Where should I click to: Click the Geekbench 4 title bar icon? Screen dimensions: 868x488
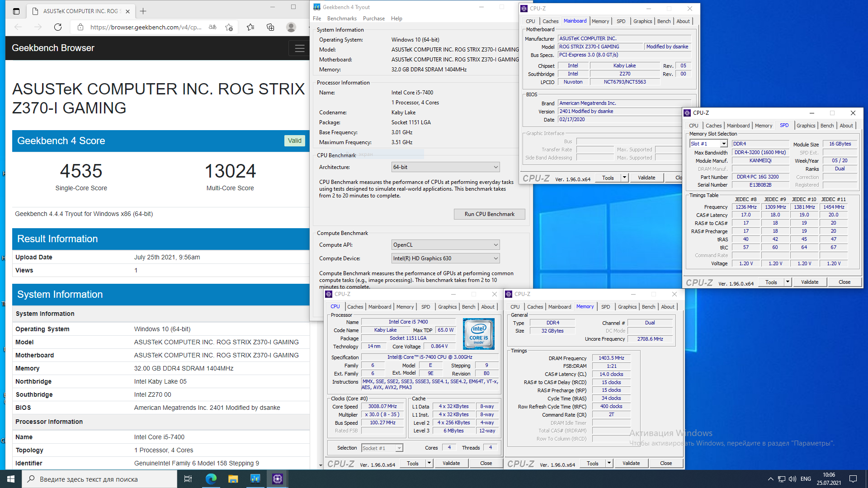[317, 7]
